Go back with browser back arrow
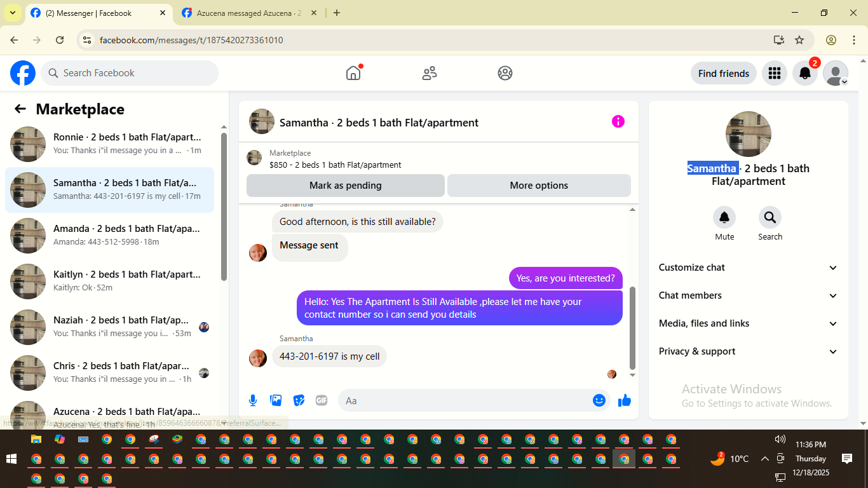 14,40
